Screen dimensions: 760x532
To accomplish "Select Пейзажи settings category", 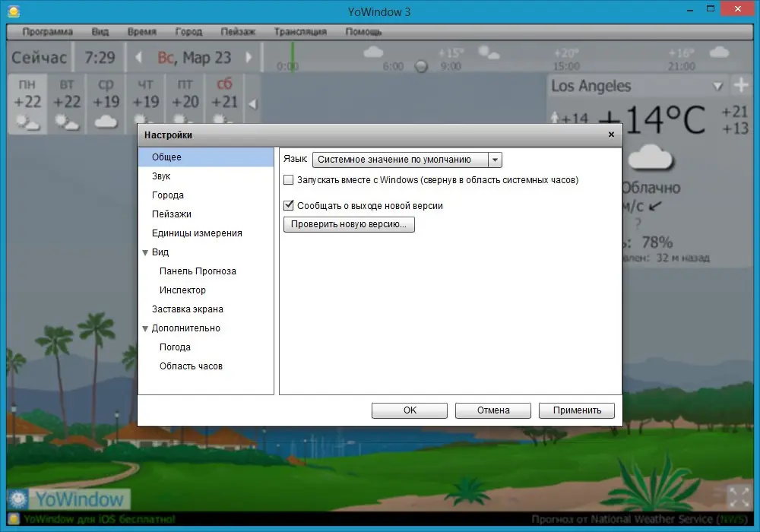I will [x=206, y=214].
